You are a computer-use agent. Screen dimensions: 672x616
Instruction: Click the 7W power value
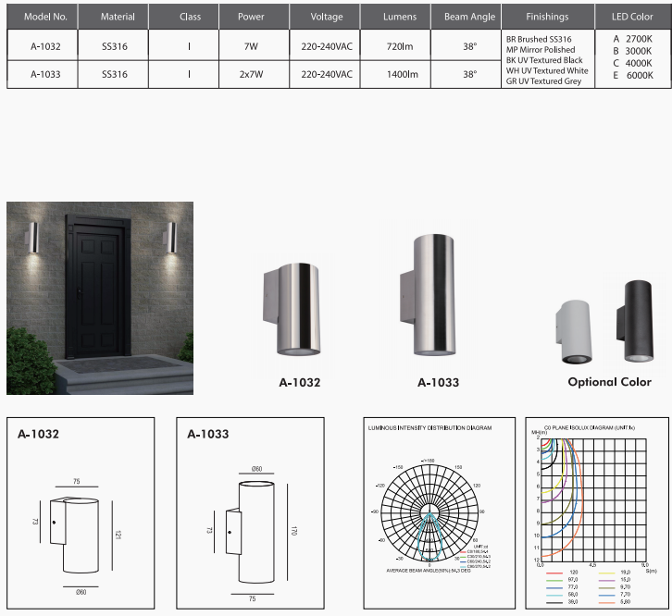pos(251,46)
